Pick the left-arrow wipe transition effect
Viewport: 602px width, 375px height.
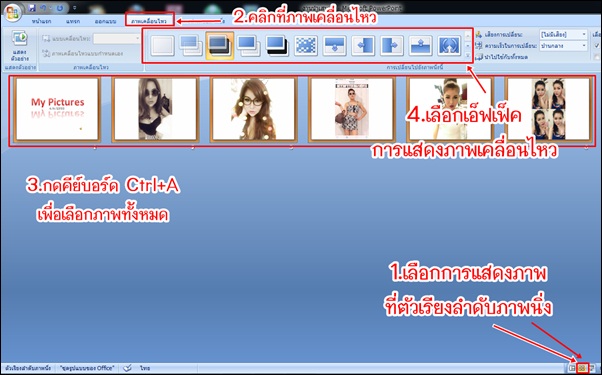363,46
